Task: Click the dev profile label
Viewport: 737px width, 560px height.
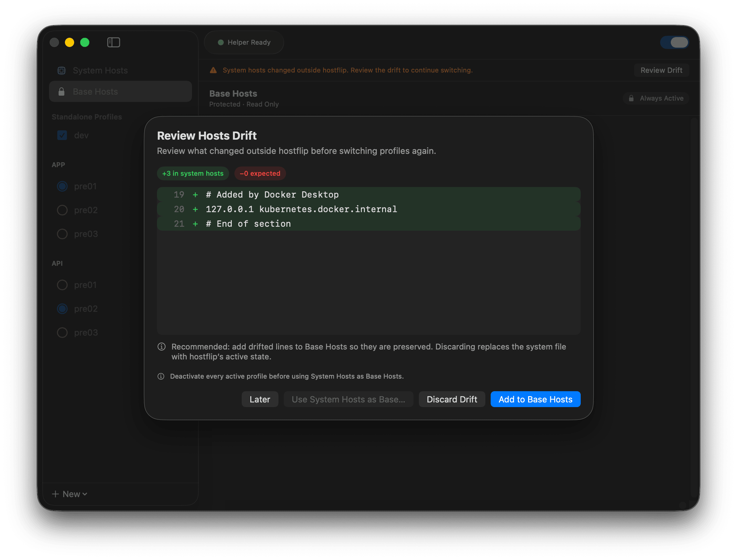Action: point(81,135)
